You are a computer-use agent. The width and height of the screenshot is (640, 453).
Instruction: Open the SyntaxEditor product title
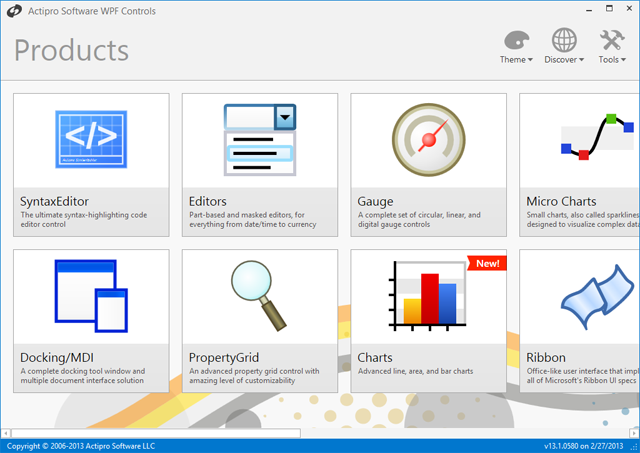click(x=54, y=201)
